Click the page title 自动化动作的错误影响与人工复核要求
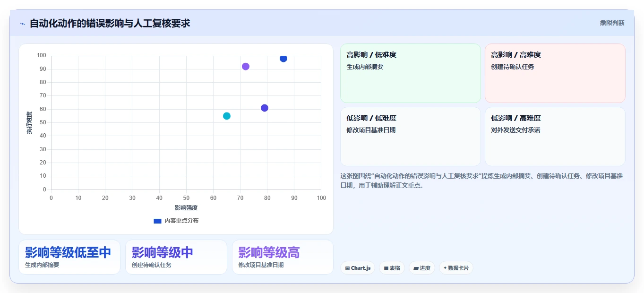Screen dimensions: 644x293 (110, 23)
